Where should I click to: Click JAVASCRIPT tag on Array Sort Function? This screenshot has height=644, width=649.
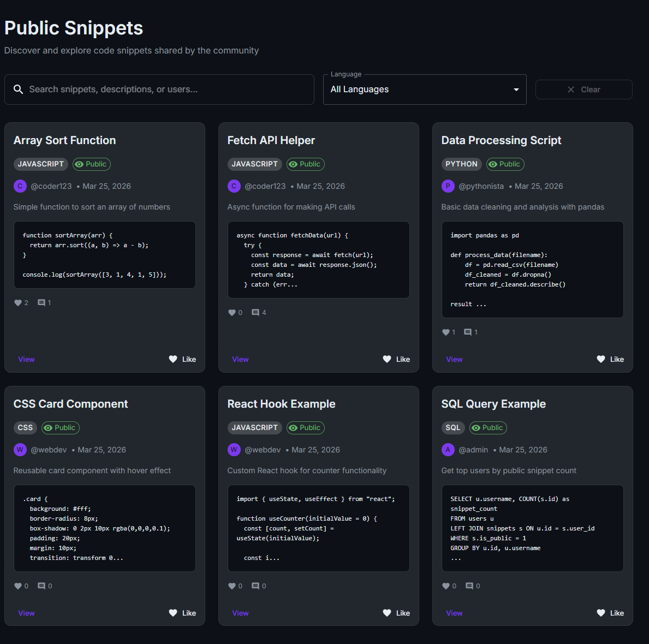[40, 164]
